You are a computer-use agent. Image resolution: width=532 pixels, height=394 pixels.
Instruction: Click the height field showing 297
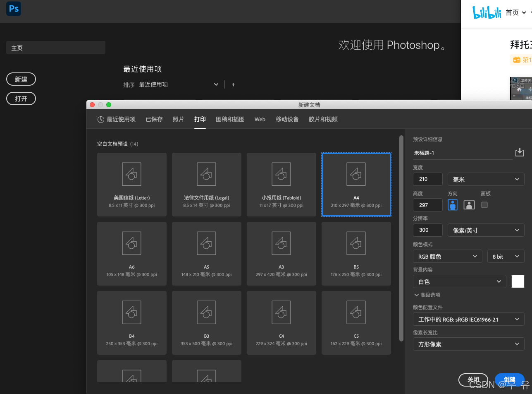(428, 205)
